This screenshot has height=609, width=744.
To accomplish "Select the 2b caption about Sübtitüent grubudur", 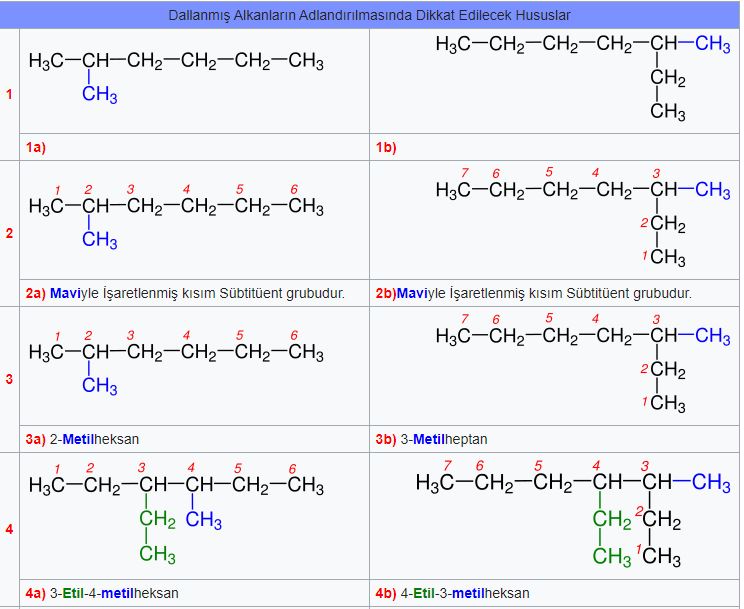I will point(534,294).
